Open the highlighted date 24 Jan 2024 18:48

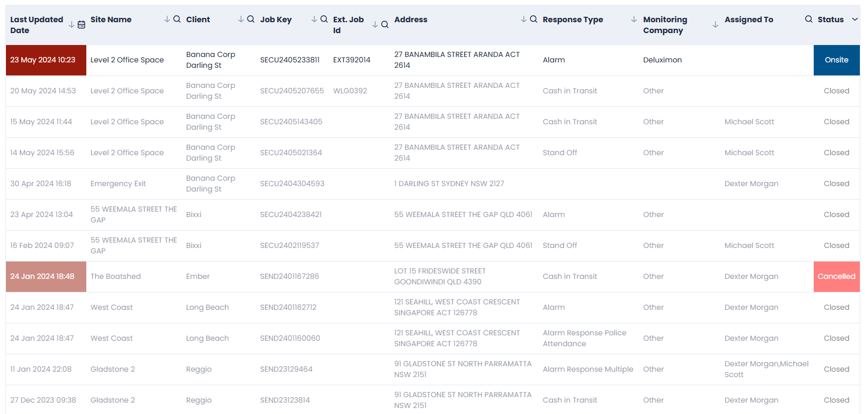click(x=46, y=276)
